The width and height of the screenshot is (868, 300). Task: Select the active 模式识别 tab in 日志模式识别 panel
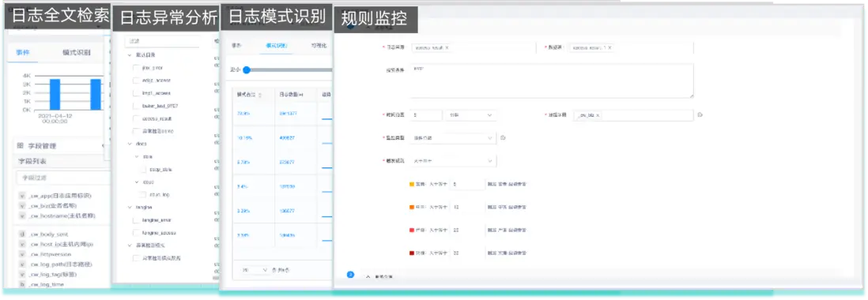pos(276,45)
